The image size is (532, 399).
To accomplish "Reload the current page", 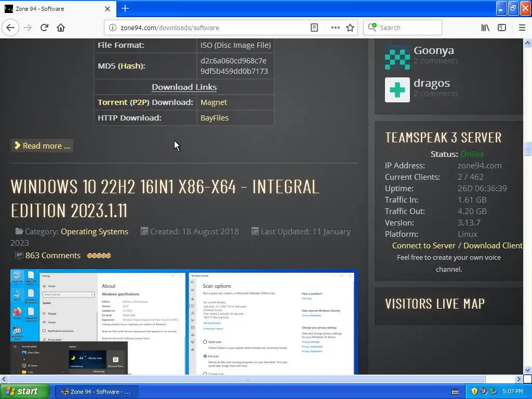I will click(x=45, y=28).
